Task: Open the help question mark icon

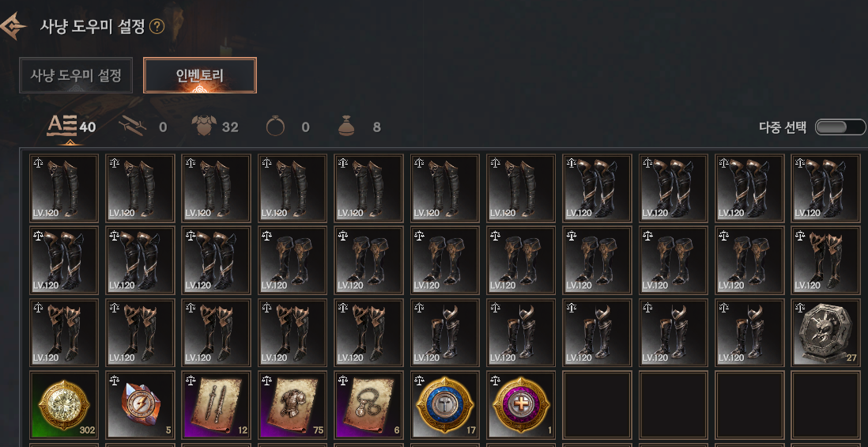Action: click(x=157, y=27)
